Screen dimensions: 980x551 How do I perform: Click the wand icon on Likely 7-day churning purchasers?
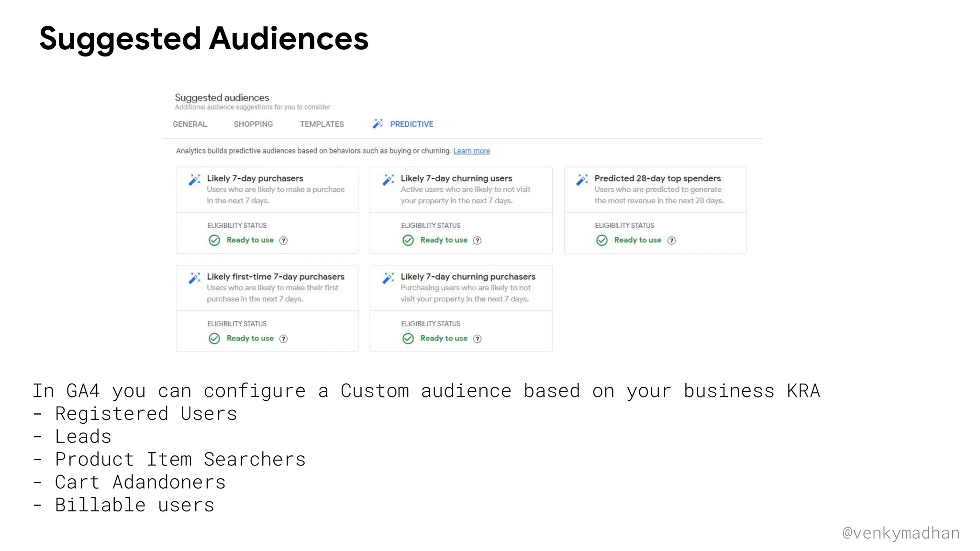tap(388, 278)
